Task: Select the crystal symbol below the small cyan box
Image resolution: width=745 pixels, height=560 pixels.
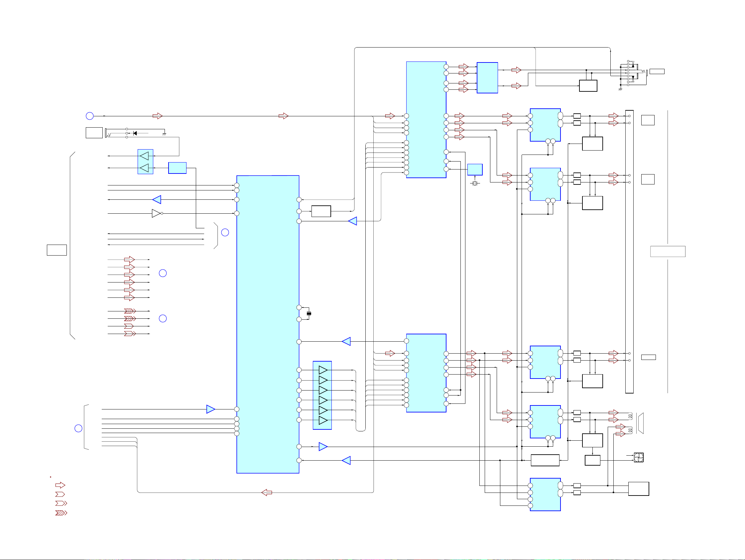Action: point(475,183)
